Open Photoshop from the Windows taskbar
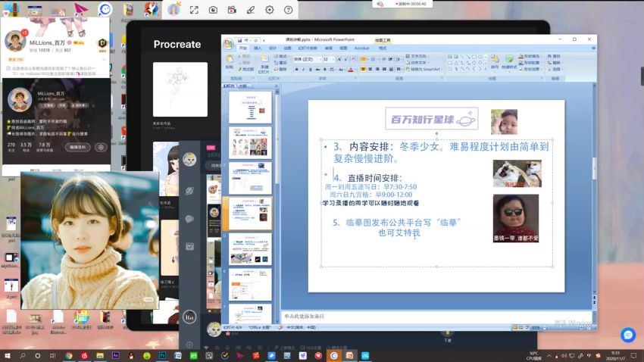 (162, 355)
